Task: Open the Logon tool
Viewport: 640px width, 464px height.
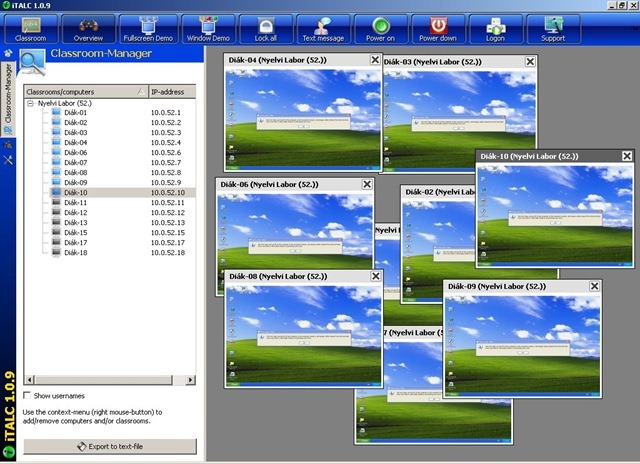Action: 494,27
